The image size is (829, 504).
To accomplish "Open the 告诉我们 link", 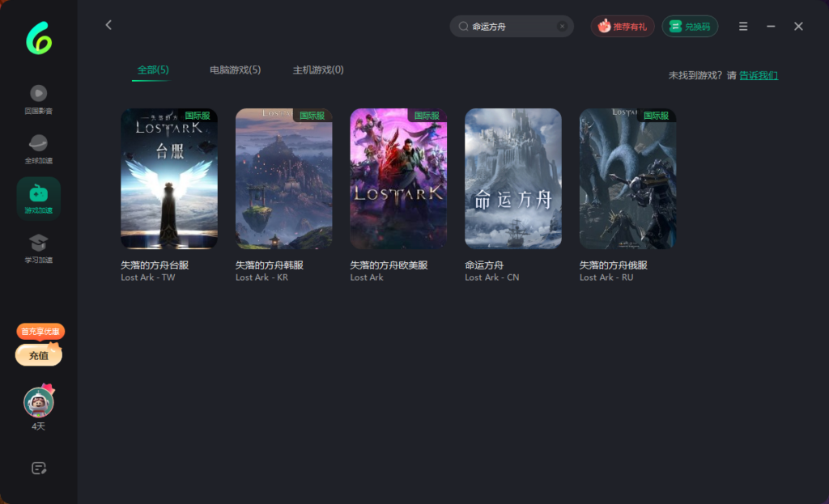I will 759,75.
